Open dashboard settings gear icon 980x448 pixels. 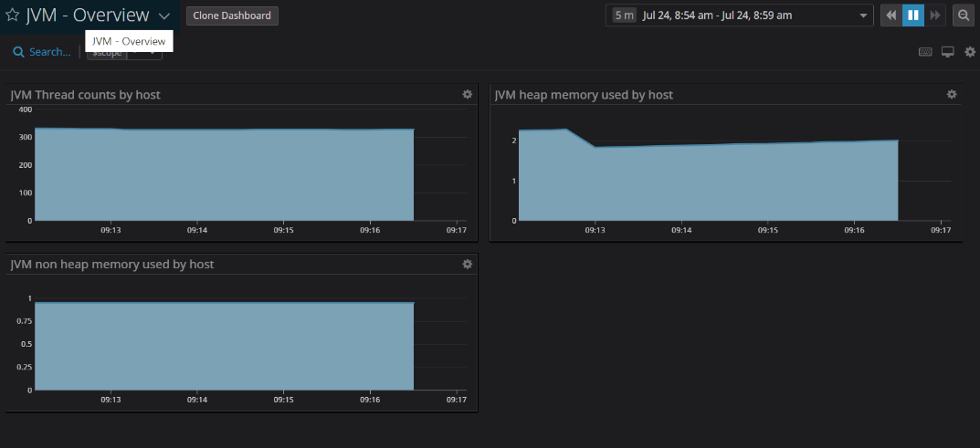click(x=970, y=52)
